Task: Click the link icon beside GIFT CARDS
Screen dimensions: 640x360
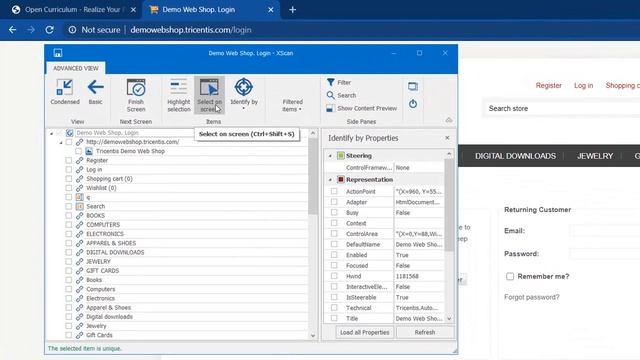Action: [80, 271]
